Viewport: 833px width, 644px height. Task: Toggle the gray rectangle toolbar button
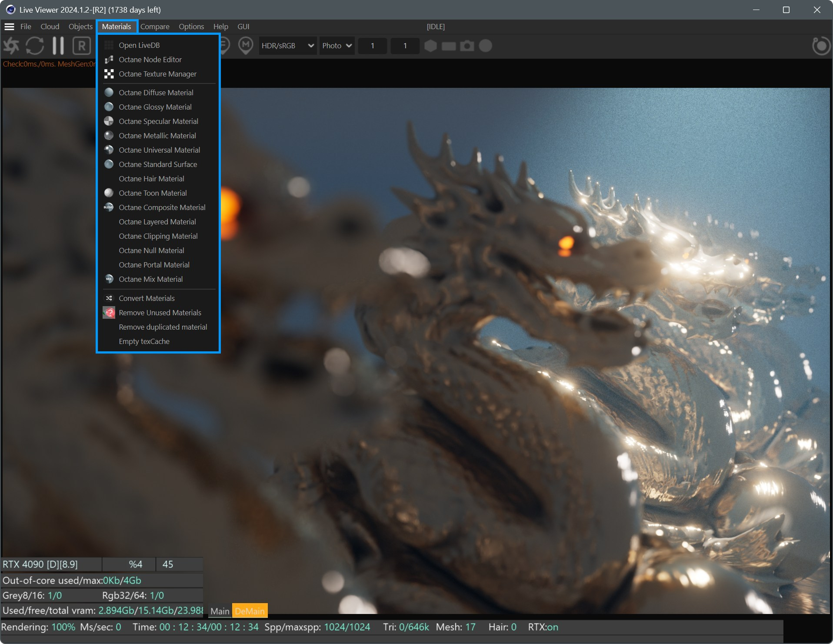click(x=449, y=46)
